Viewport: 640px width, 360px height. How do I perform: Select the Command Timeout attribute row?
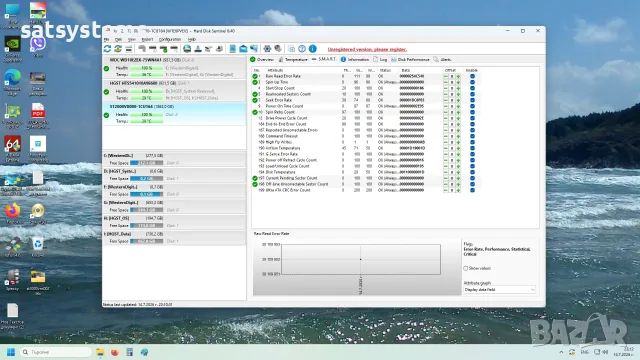pos(367,136)
